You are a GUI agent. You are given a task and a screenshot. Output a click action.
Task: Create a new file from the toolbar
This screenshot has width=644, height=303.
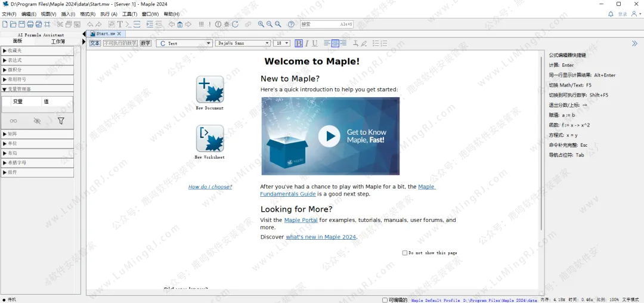(x=5, y=24)
